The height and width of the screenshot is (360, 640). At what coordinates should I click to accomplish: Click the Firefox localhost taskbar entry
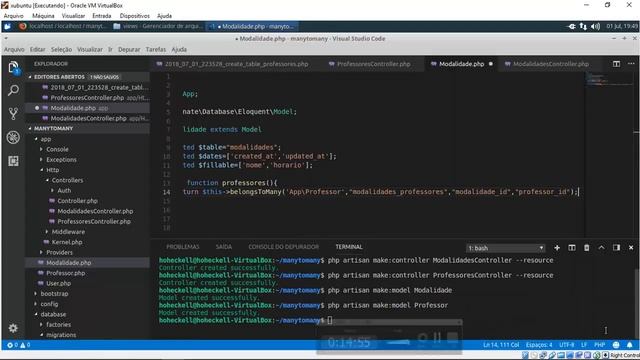tap(62, 26)
